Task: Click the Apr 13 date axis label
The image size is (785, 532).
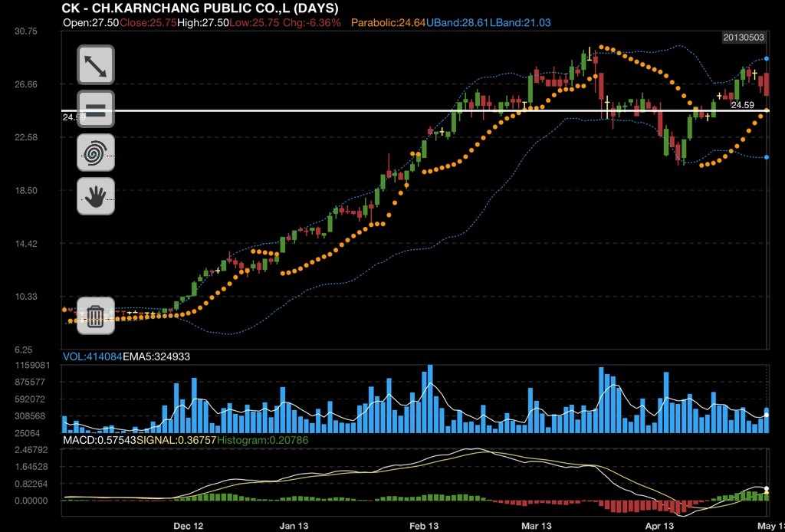Action: click(x=660, y=526)
